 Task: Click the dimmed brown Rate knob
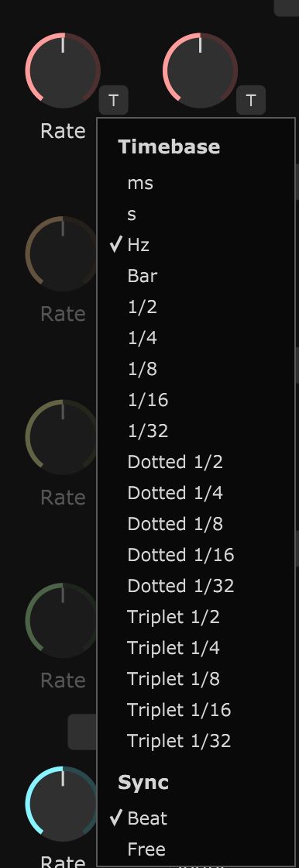63,253
